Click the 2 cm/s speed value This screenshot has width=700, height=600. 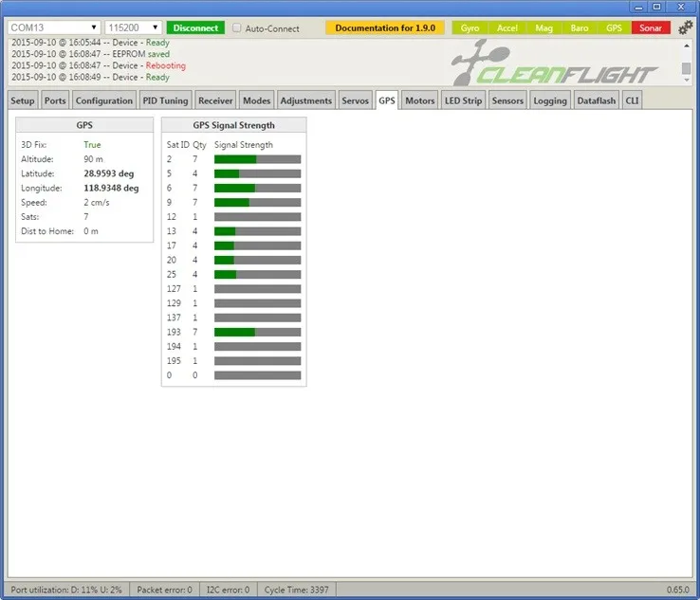pyautogui.click(x=97, y=202)
